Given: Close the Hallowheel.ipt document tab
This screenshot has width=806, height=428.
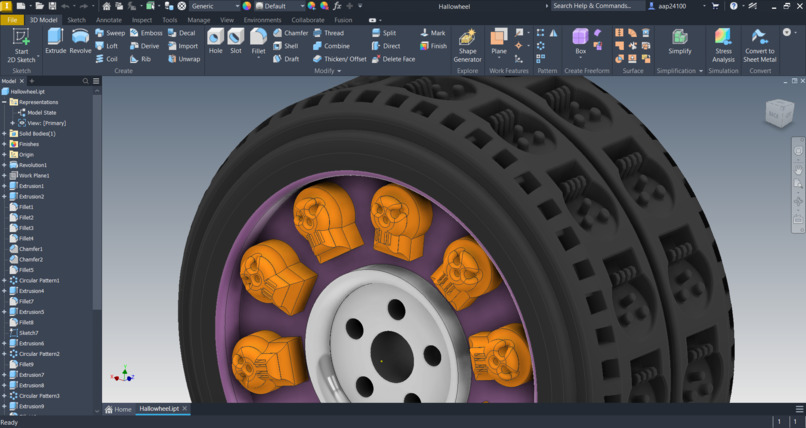Looking at the screenshot, I should tap(185, 408).
